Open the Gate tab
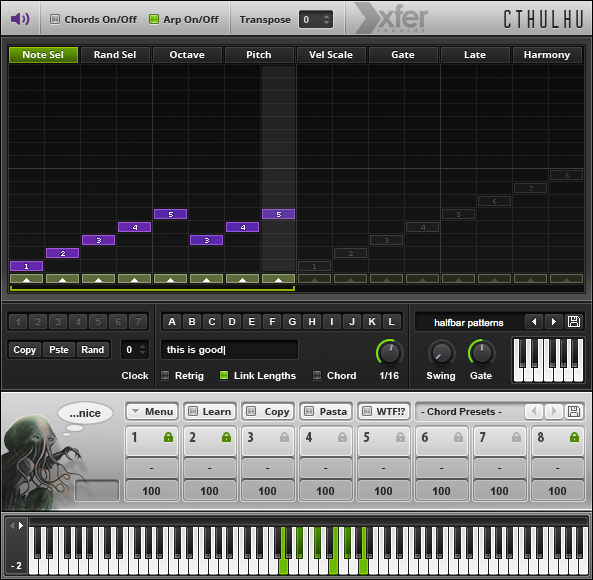The image size is (593, 580). click(403, 54)
